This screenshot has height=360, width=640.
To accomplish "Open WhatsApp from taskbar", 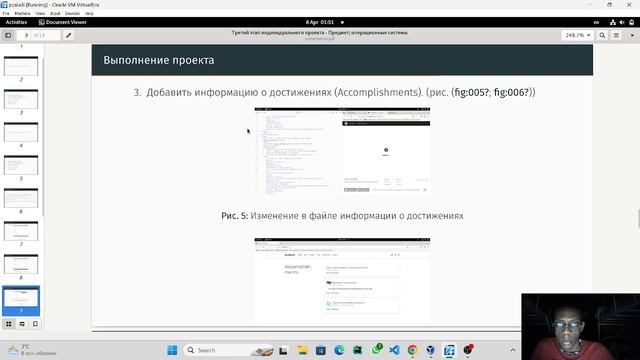I will tap(376, 350).
